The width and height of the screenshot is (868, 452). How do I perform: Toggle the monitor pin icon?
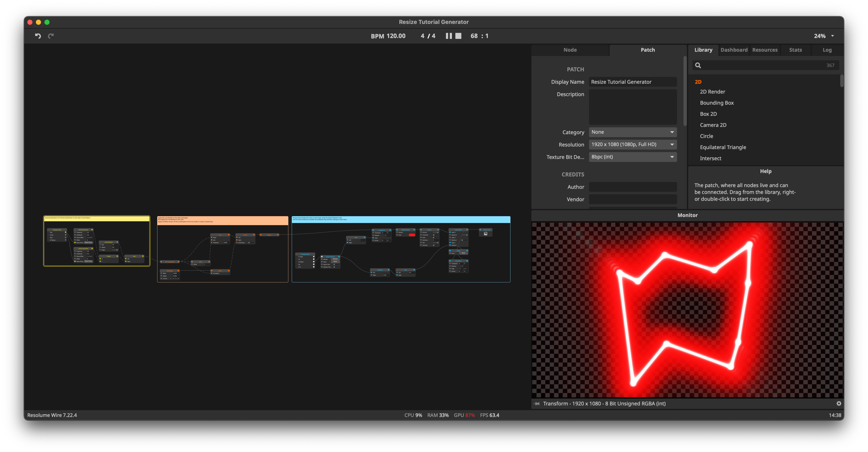coord(537,403)
